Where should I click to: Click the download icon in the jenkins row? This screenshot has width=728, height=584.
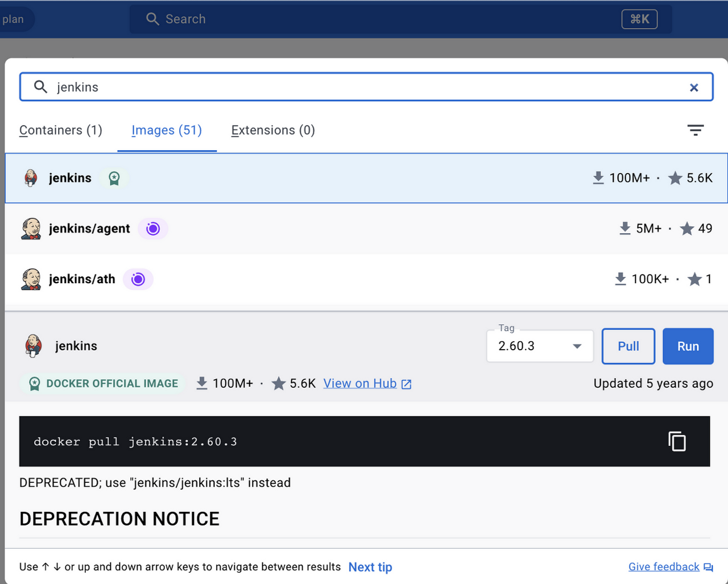point(598,178)
